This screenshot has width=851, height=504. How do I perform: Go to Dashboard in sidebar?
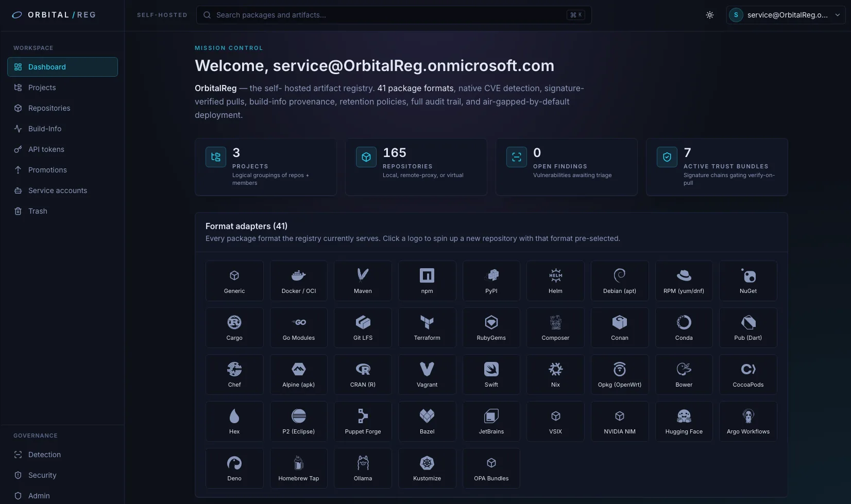point(62,67)
